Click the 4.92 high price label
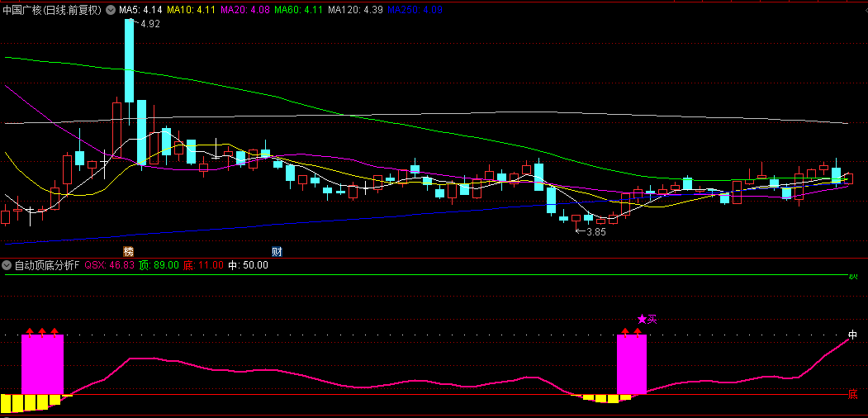 pos(150,24)
